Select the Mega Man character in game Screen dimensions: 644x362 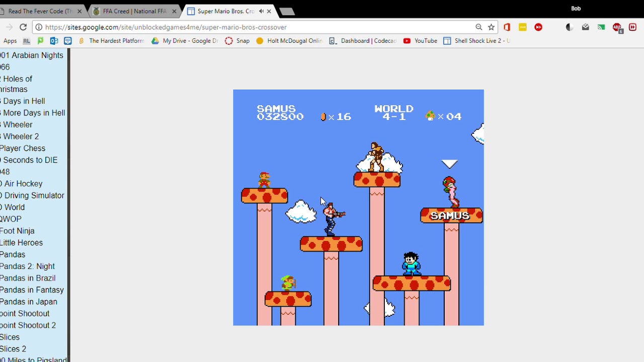pos(411,263)
